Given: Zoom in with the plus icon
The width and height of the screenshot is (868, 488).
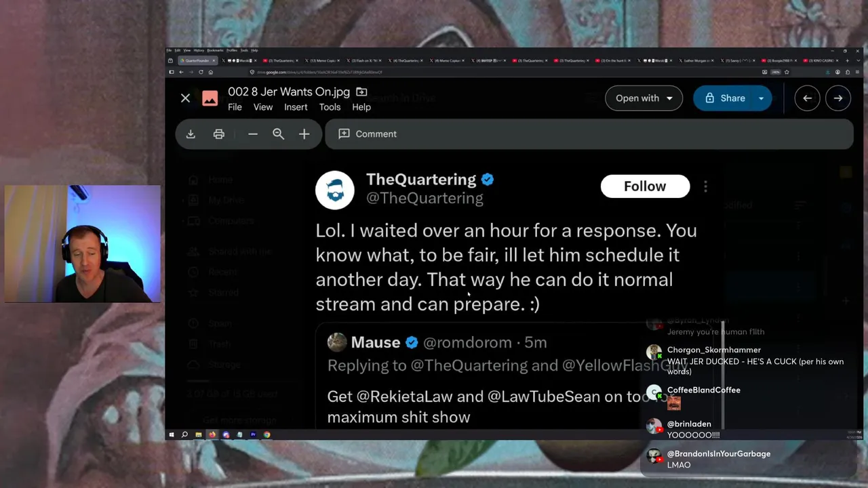Looking at the screenshot, I should (304, 134).
